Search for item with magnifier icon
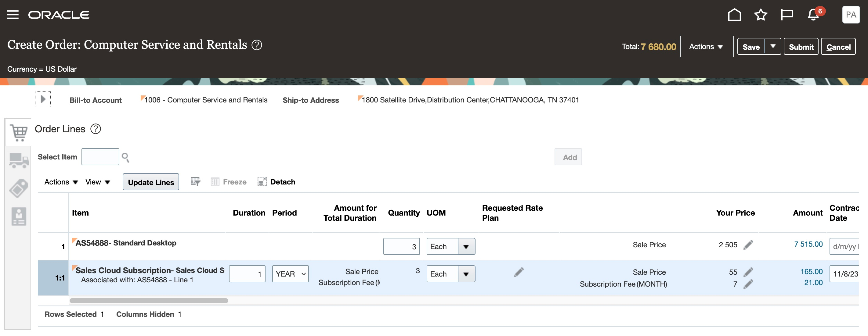This screenshot has height=336, width=868. click(125, 157)
